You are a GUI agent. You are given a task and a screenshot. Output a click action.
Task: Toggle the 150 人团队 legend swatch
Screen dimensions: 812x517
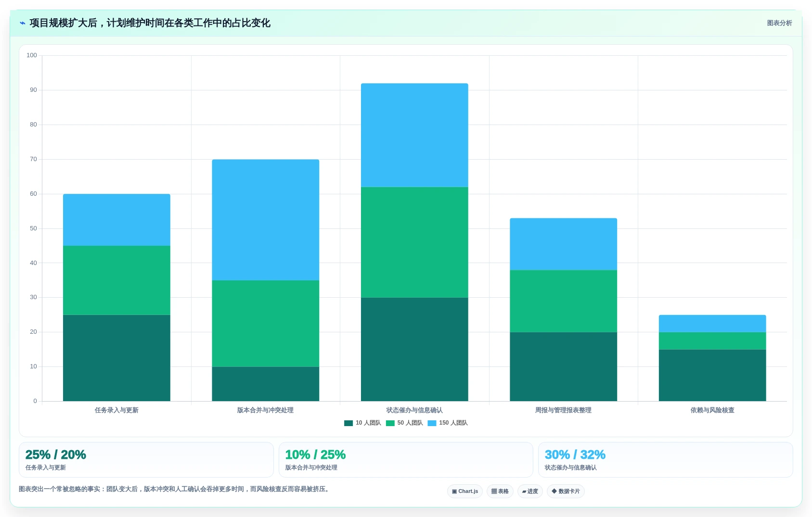(432, 423)
